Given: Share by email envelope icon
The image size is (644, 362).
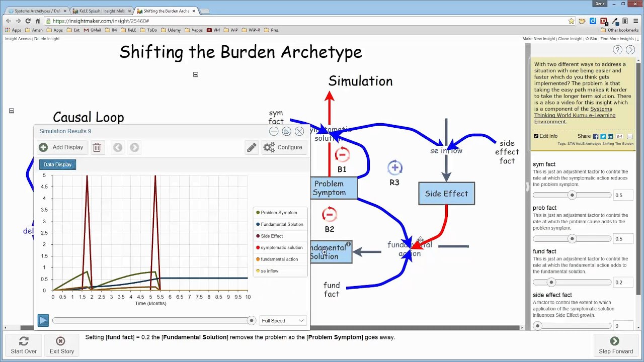Looking at the screenshot, I should point(630,136).
